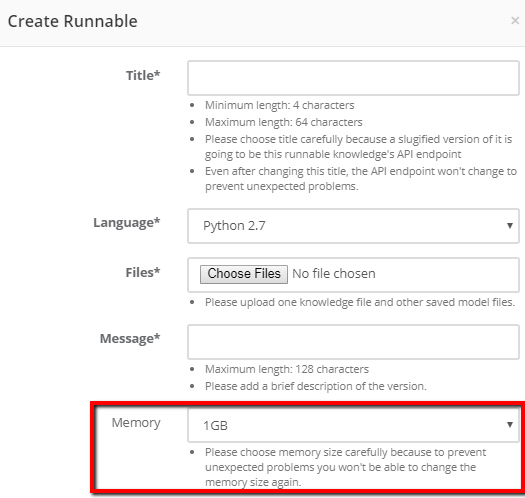The height and width of the screenshot is (498, 525).
Task: Open the Language dropdown showing Python 2.7
Action: 353,226
